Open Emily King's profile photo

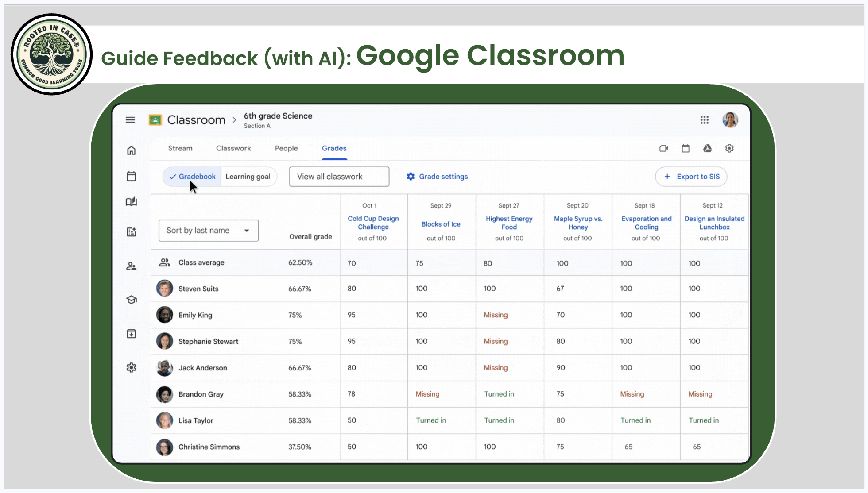tap(165, 315)
